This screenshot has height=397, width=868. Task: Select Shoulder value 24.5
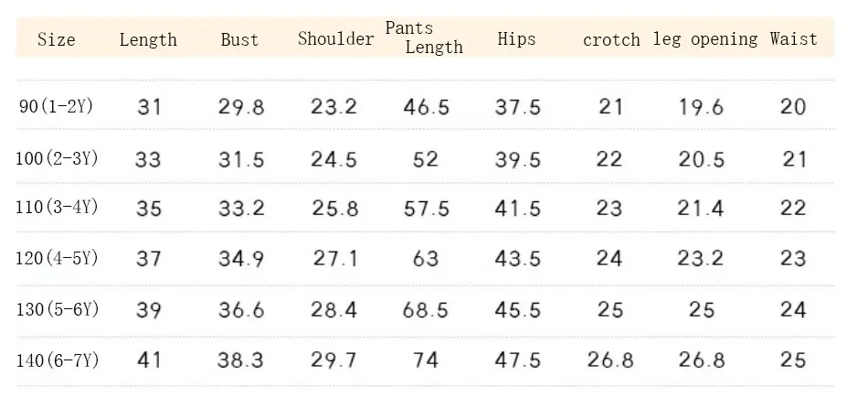click(x=333, y=160)
